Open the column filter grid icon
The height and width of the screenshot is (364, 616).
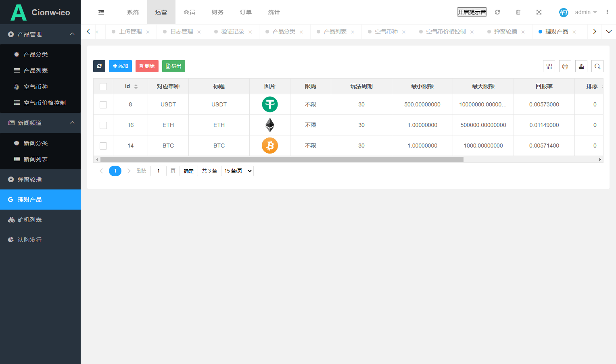(549, 66)
